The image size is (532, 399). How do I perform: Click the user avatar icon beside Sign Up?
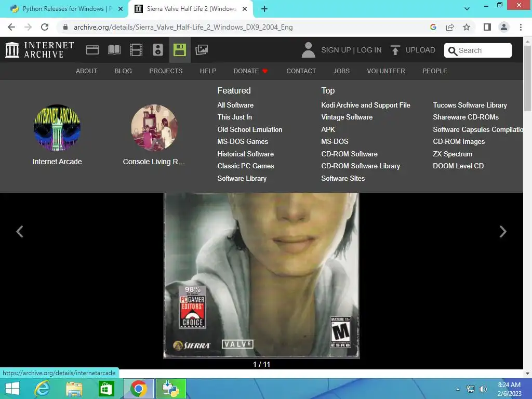(x=308, y=50)
